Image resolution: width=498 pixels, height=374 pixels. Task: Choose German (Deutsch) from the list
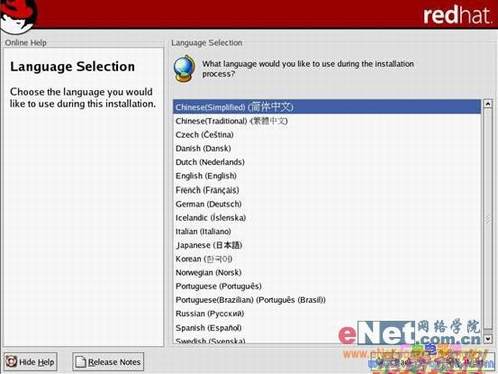tap(327, 204)
